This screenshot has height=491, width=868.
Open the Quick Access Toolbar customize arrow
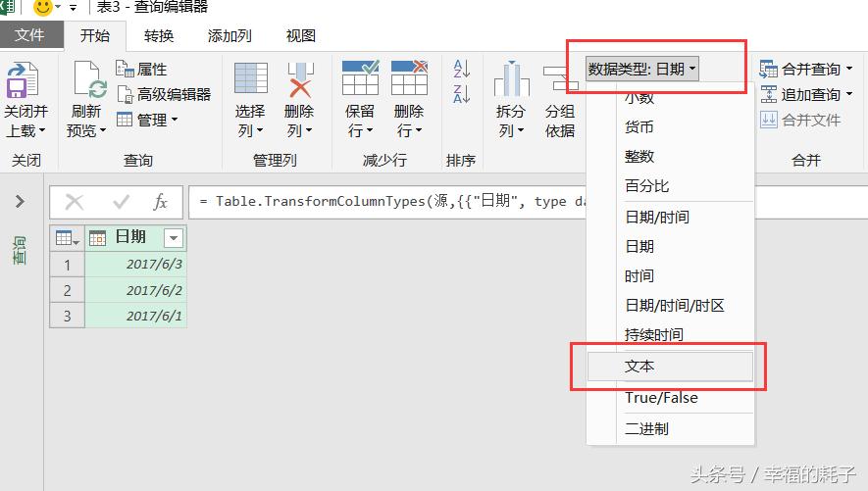point(74,8)
